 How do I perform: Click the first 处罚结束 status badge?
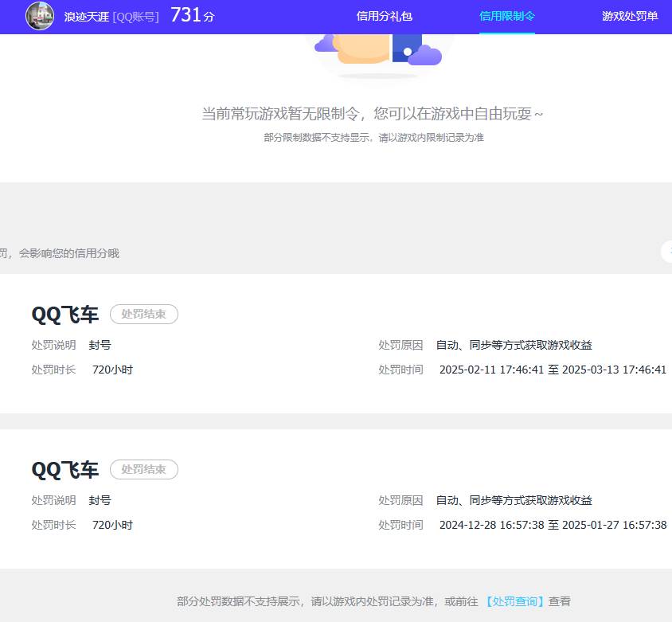pos(143,314)
